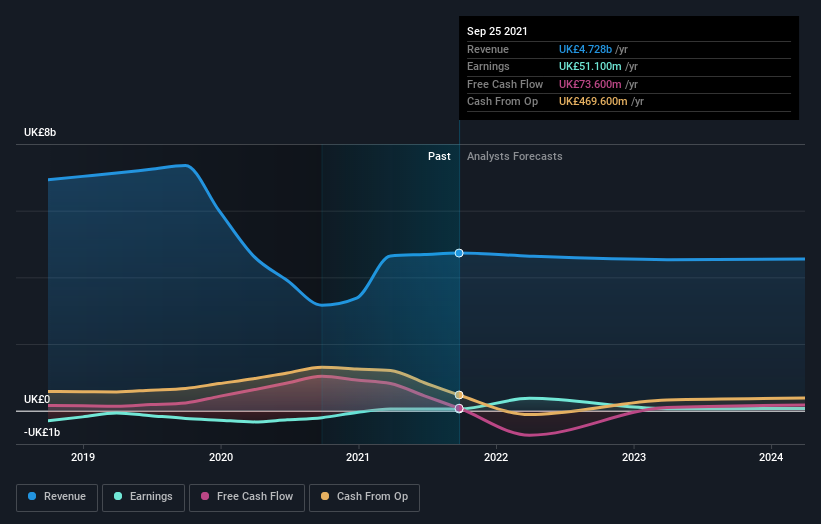Click the 2024 x-axis label

[x=771, y=458]
